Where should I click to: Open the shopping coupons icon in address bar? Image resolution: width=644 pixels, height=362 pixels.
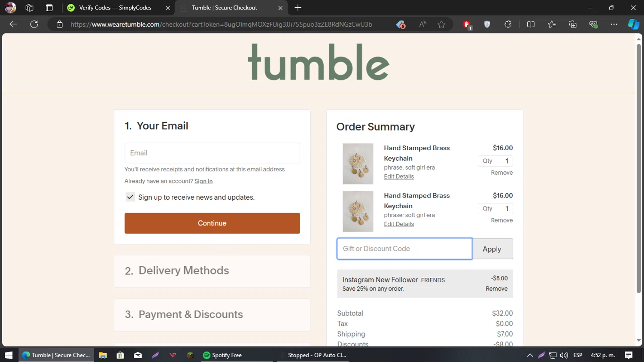click(401, 24)
